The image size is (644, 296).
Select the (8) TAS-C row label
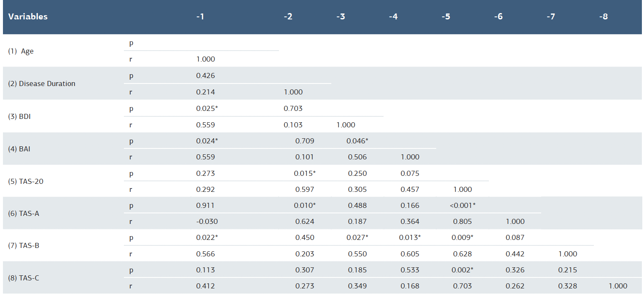pos(24,278)
